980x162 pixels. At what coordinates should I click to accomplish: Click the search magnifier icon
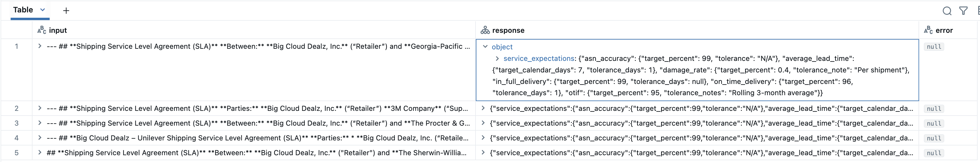click(x=947, y=11)
